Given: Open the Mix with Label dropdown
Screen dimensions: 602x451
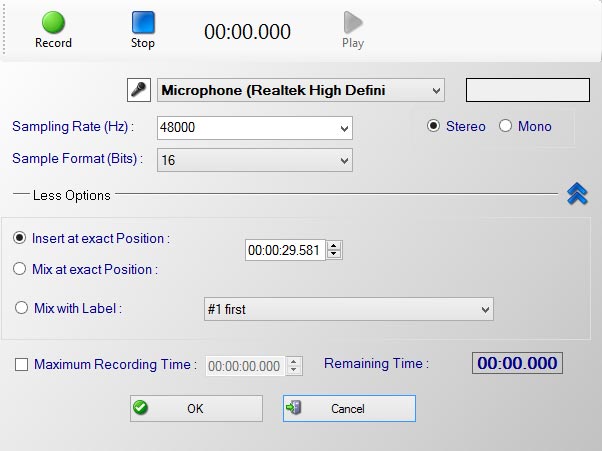Looking at the screenshot, I should (x=485, y=310).
